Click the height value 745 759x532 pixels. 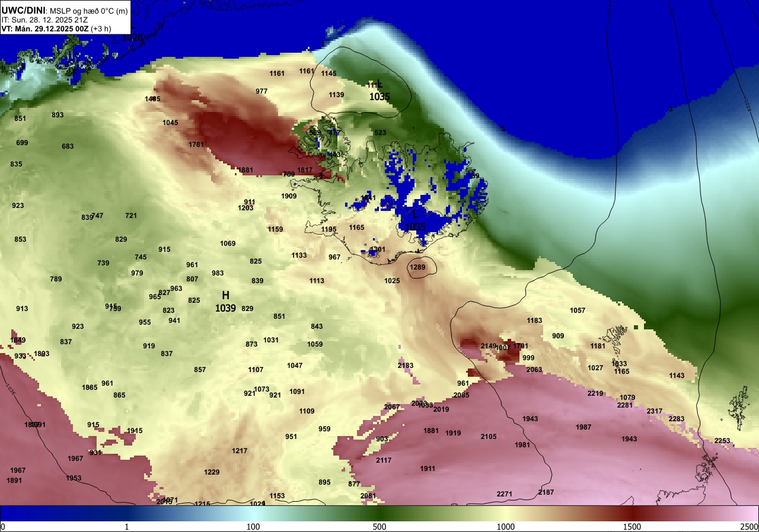click(x=141, y=257)
